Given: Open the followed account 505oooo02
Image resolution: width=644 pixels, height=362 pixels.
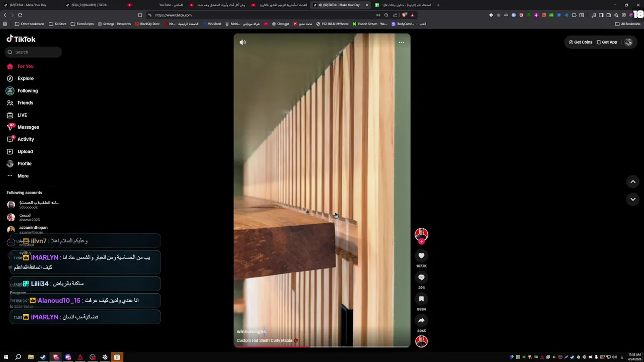Looking at the screenshot, I should pyautogui.click(x=33, y=205).
